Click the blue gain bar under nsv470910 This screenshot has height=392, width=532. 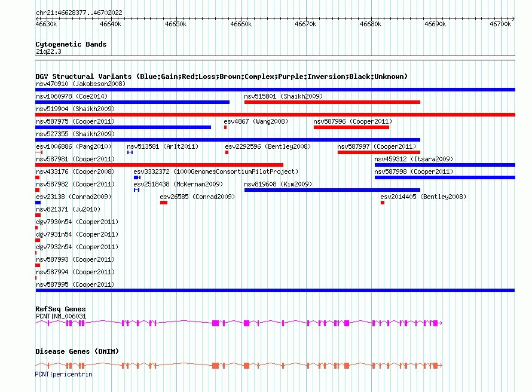pos(275,90)
